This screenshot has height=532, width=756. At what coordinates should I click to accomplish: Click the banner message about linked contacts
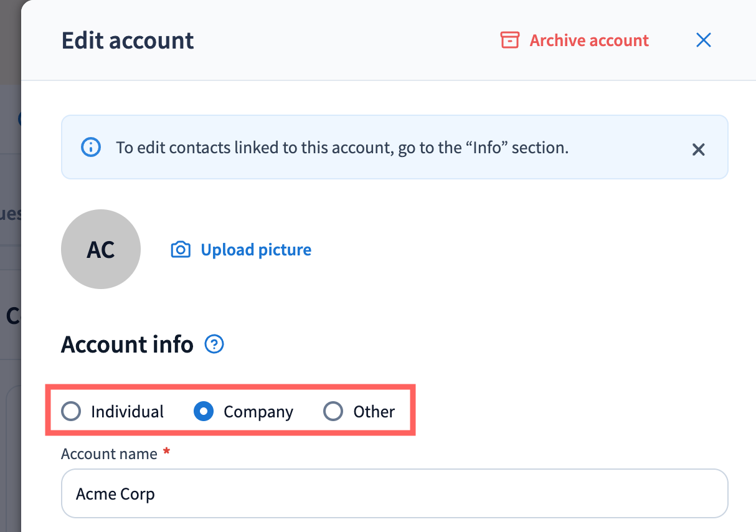342,148
